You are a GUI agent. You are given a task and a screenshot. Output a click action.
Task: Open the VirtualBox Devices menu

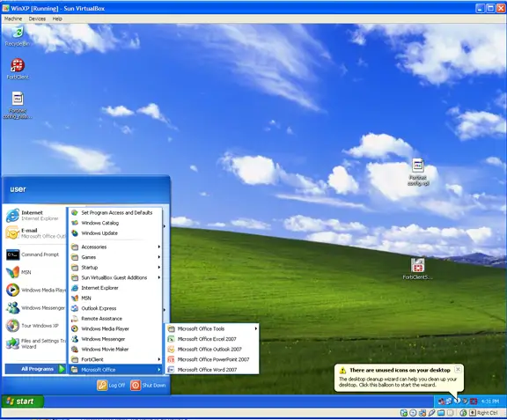(37, 18)
